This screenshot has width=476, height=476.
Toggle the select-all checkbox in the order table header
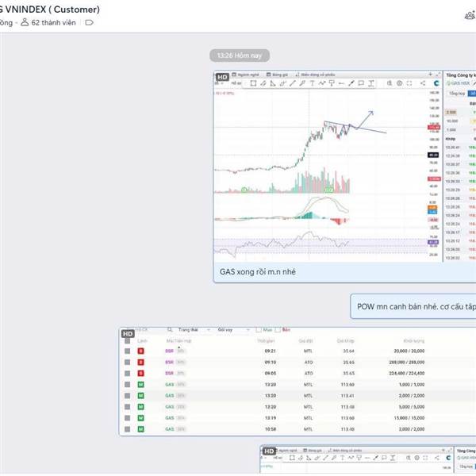pyautogui.click(x=128, y=341)
